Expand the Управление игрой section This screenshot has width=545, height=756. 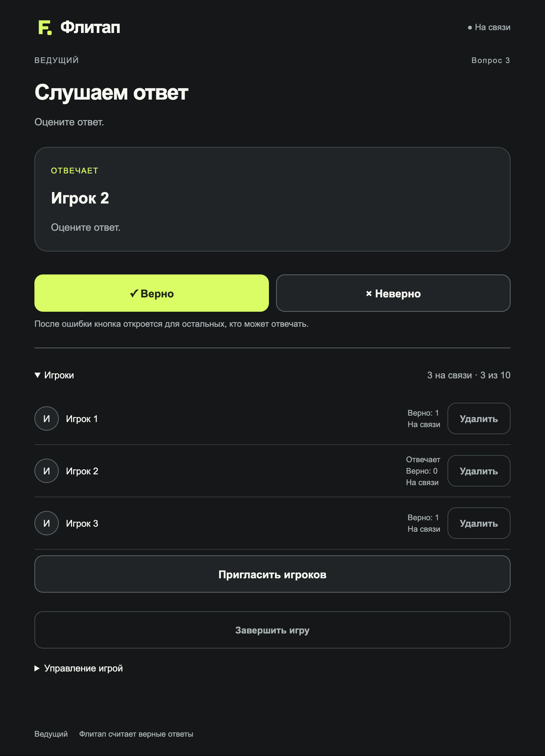pyautogui.click(x=79, y=668)
